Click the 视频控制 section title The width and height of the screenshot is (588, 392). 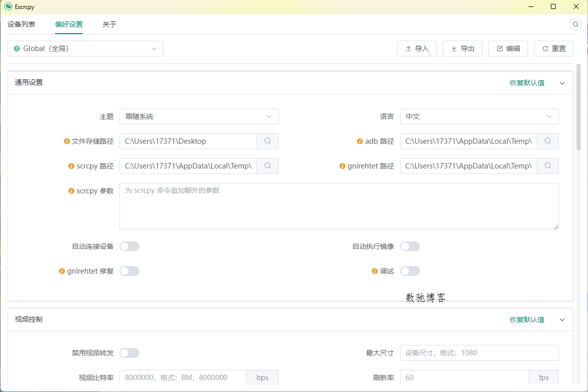(29, 319)
